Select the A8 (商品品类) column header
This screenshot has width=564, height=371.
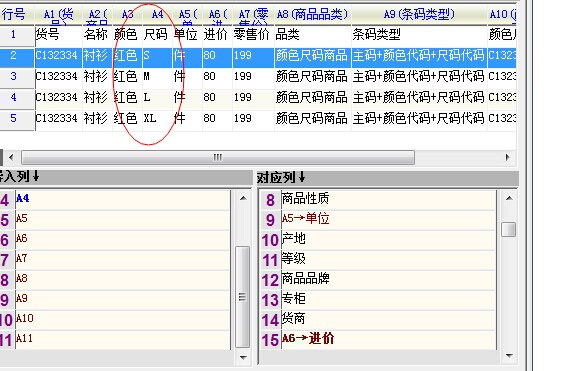pos(313,14)
